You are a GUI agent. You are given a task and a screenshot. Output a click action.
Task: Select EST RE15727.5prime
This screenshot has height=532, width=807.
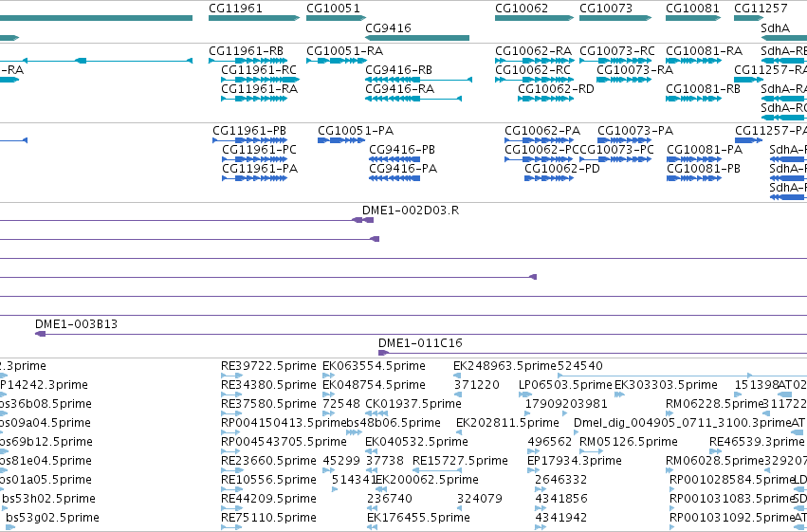pyautogui.click(x=437, y=470)
